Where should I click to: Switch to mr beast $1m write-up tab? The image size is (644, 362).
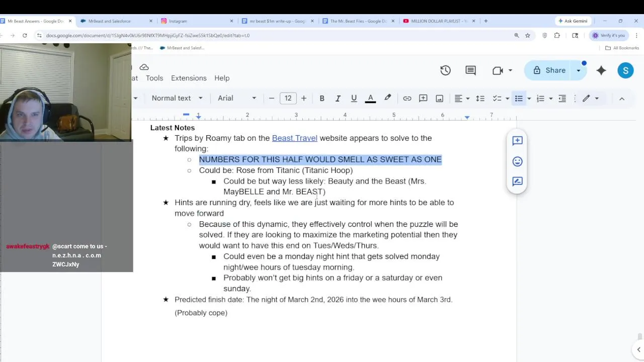click(x=277, y=21)
